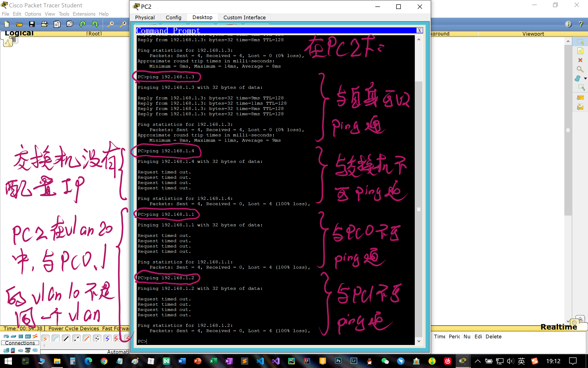Image resolution: width=588 pixels, height=368 pixels.
Task: Open the Windows Start menu
Action: pyautogui.click(x=8, y=361)
